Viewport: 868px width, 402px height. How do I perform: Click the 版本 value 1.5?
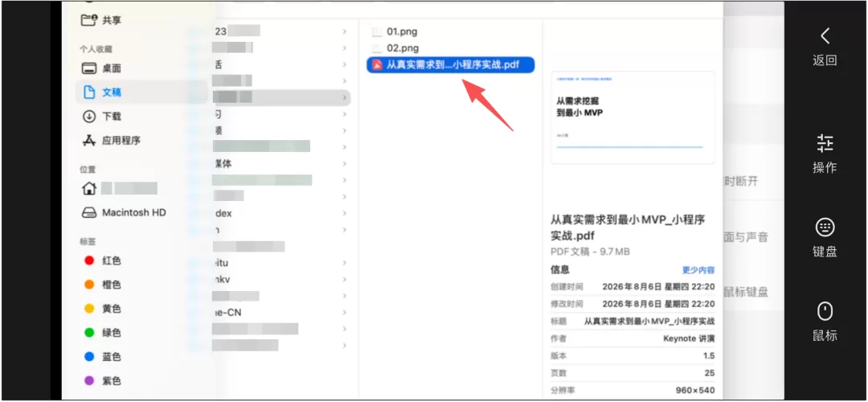(709, 355)
